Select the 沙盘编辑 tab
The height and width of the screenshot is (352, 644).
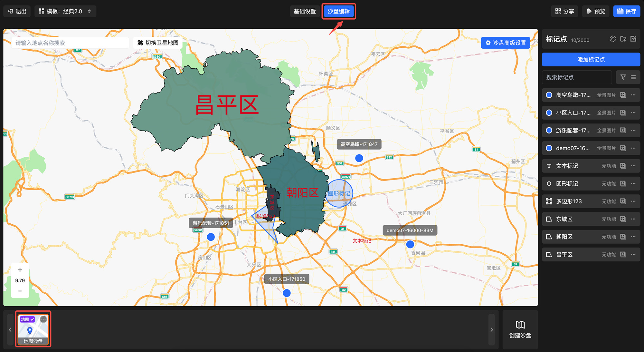pos(338,11)
